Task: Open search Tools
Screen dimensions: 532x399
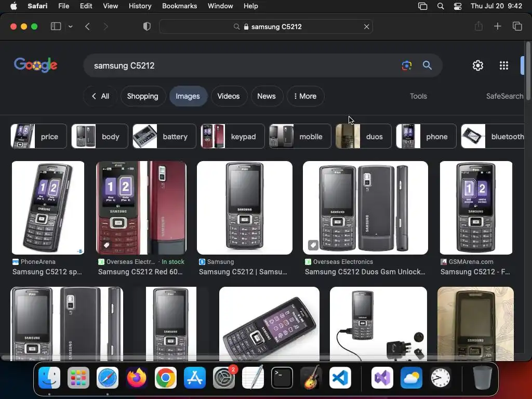Action: click(x=418, y=96)
